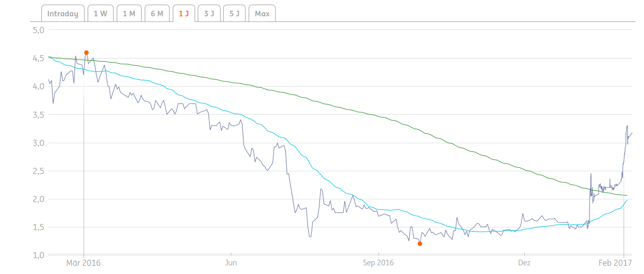Click the 5,0 value on y-axis

click(39, 30)
